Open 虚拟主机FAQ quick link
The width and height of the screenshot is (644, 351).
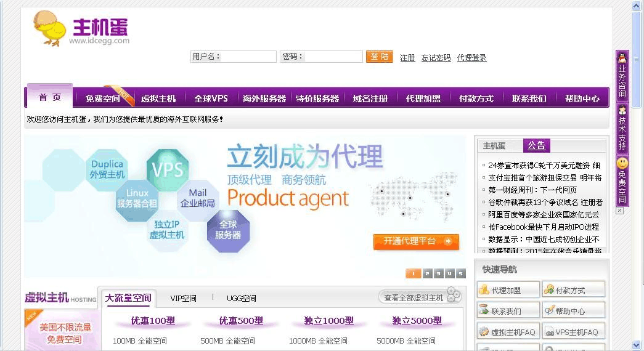[x=508, y=332]
